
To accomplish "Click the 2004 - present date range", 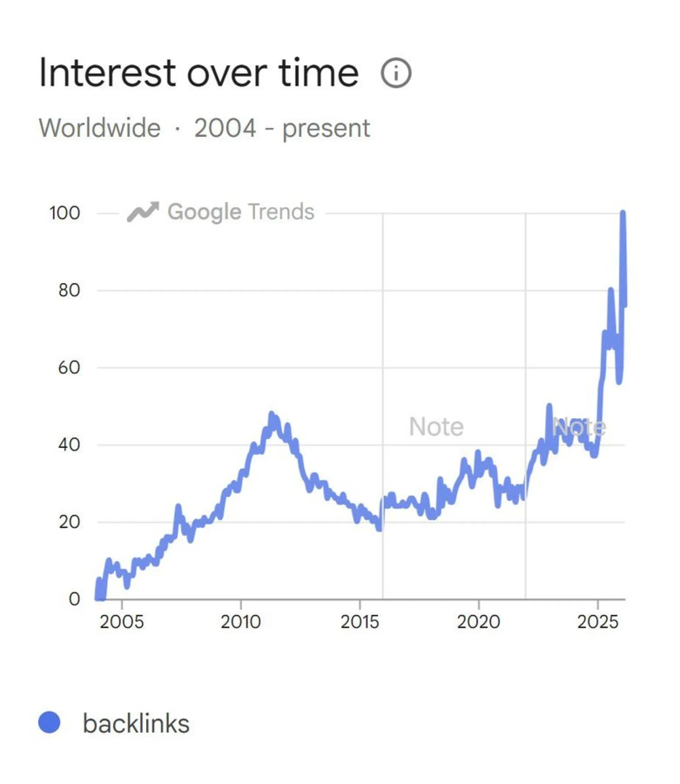I will coord(282,128).
